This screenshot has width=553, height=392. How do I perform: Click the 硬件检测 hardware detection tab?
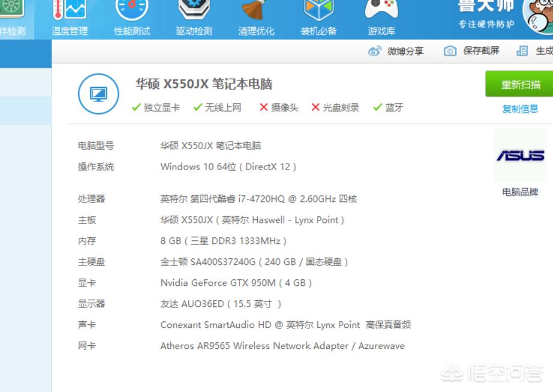(x=17, y=19)
